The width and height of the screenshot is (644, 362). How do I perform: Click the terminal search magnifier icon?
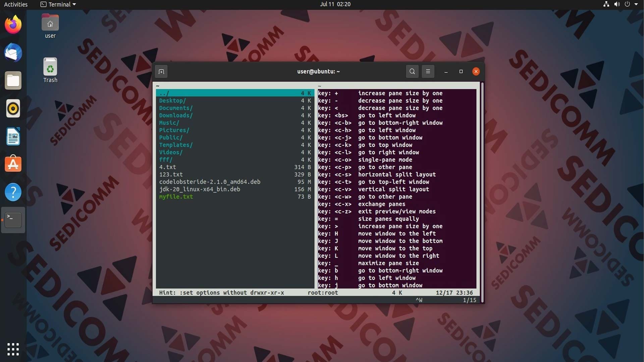pyautogui.click(x=412, y=71)
